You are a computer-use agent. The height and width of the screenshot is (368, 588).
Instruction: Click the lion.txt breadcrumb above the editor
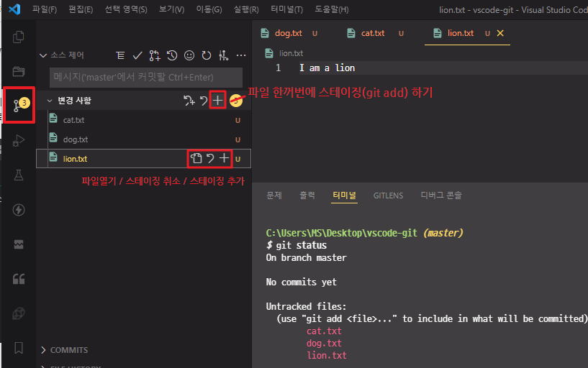(x=291, y=53)
